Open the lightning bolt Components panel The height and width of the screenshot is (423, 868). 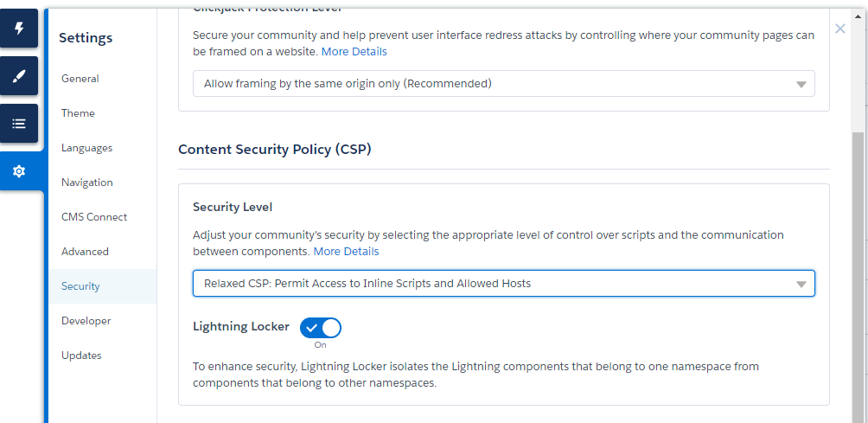19,29
